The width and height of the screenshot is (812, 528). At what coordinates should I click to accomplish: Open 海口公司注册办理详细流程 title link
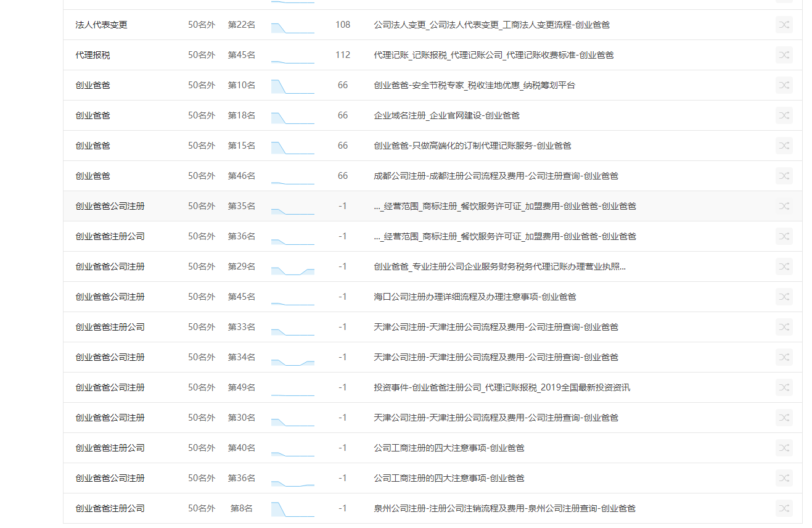coord(475,297)
